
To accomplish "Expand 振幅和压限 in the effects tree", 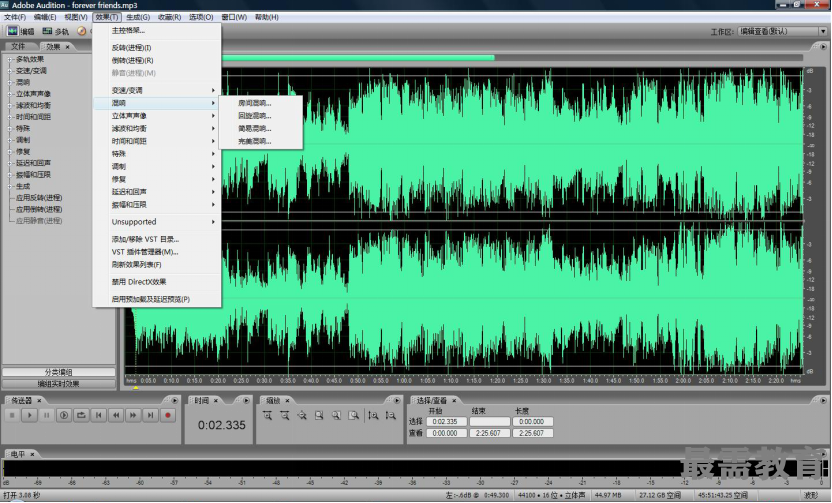I will (10, 175).
